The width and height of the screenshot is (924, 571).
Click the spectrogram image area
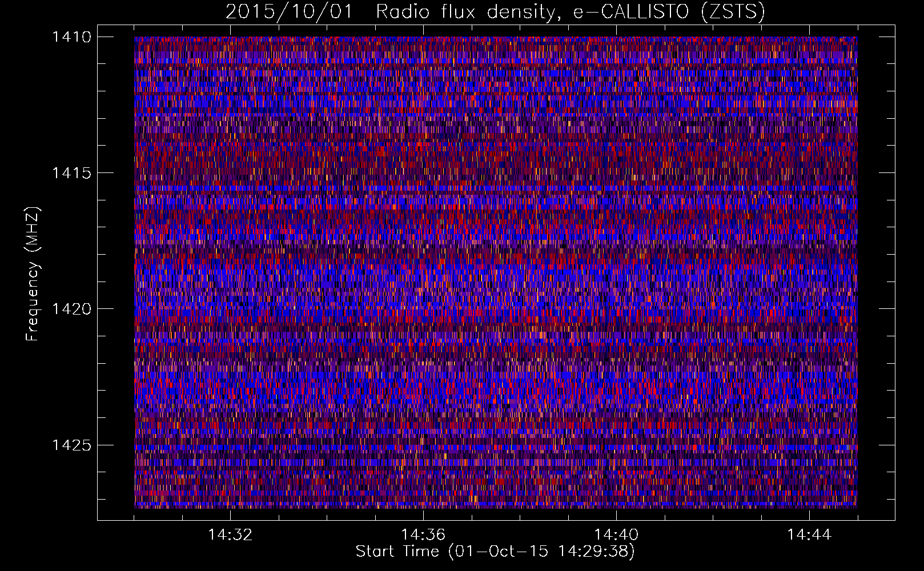tap(496, 272)
